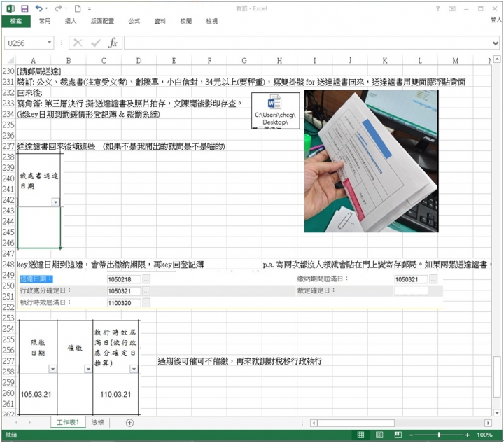Image resolution: width=504 pixels, height=443 pixels.
Task: Select row 231 header
Action: (8, 82)
